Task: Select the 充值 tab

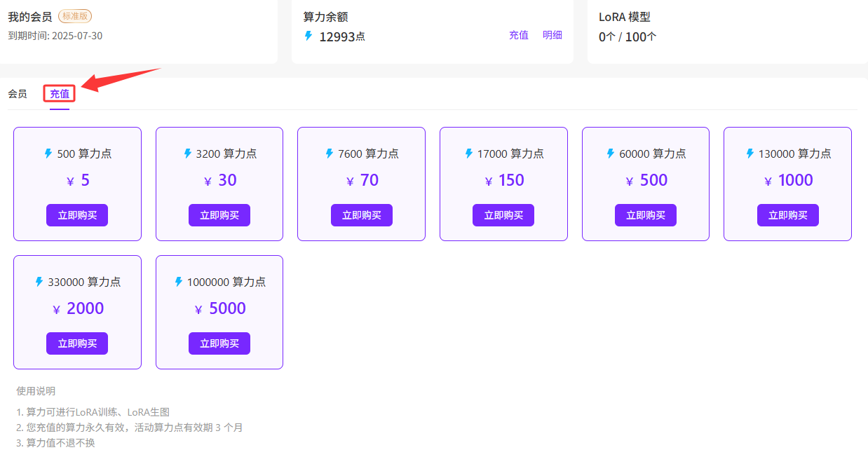Action: [60, 93]
